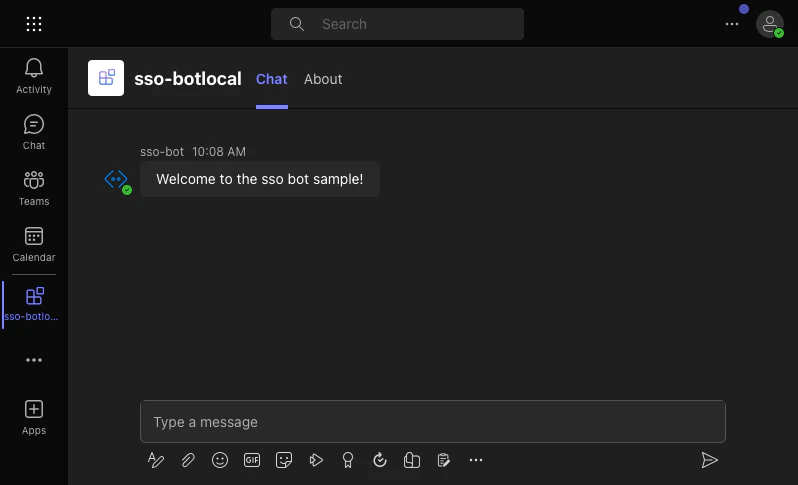Open Teams in the left sidebar
Viewport: 798px width, 485px height.
point(34,188)
